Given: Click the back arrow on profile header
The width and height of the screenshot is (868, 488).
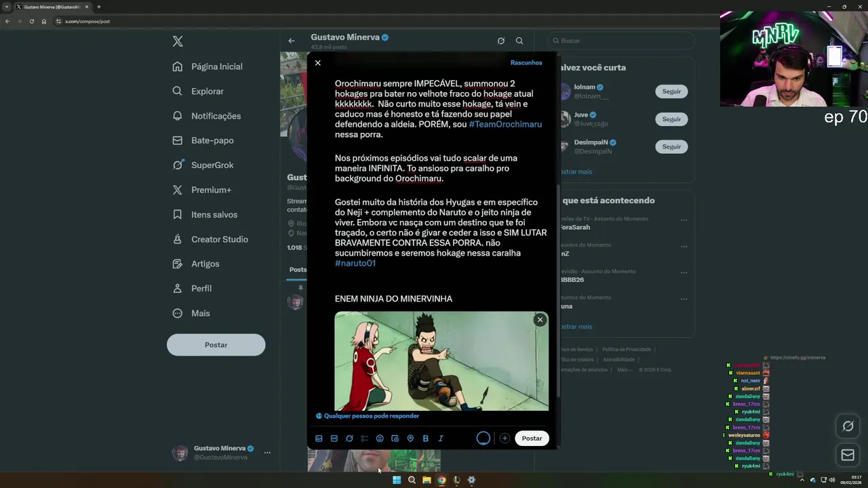Looking at the screenshot, I should (292, 41).
